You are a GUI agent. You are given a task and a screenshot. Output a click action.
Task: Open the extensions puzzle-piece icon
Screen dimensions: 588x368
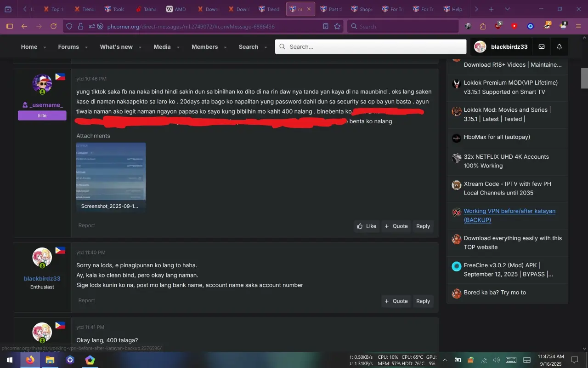coord(483,26)
